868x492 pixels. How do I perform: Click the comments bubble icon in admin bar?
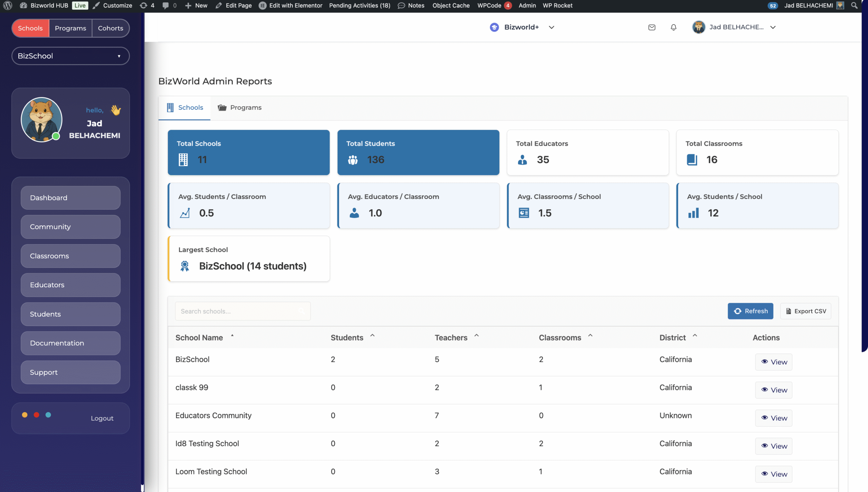tap(165, 5)
